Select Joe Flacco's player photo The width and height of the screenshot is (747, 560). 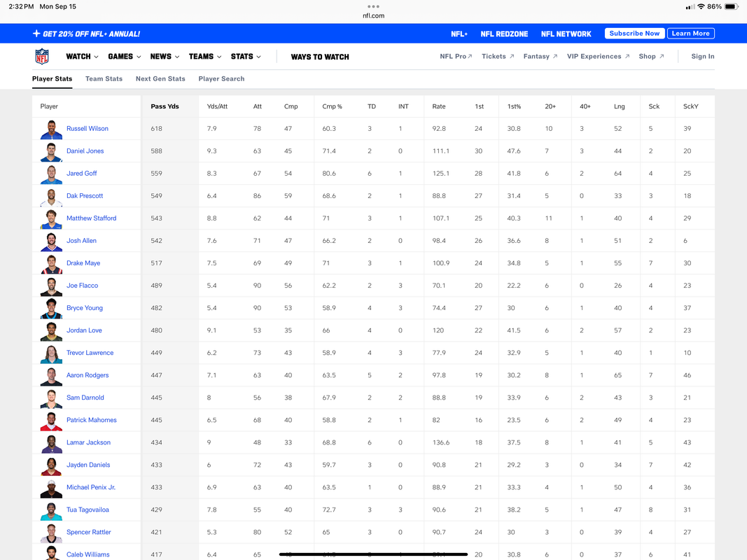coord(51,286)
